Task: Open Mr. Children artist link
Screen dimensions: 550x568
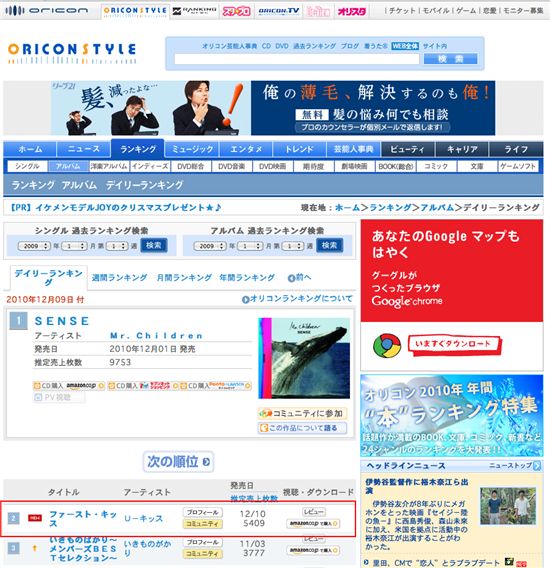Action: (156, 336)
